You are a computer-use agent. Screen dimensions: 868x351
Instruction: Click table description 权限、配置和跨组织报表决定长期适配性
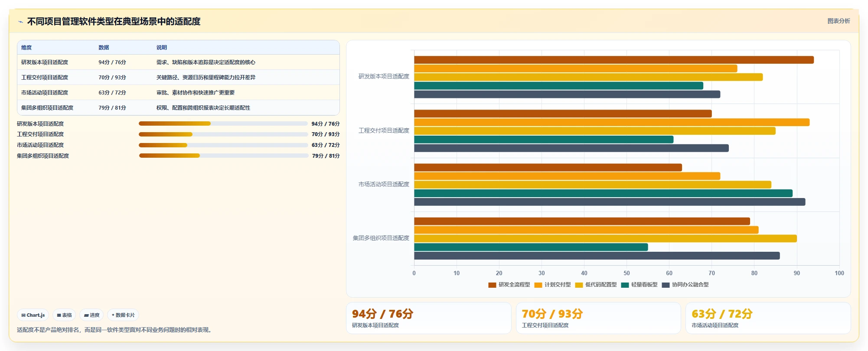pos(203,108)
